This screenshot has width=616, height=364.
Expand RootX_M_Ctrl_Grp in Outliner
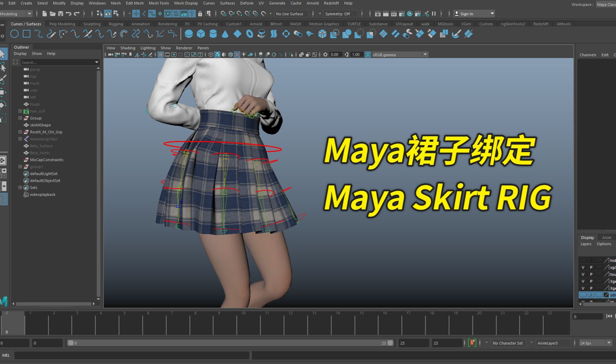(20, 132)
